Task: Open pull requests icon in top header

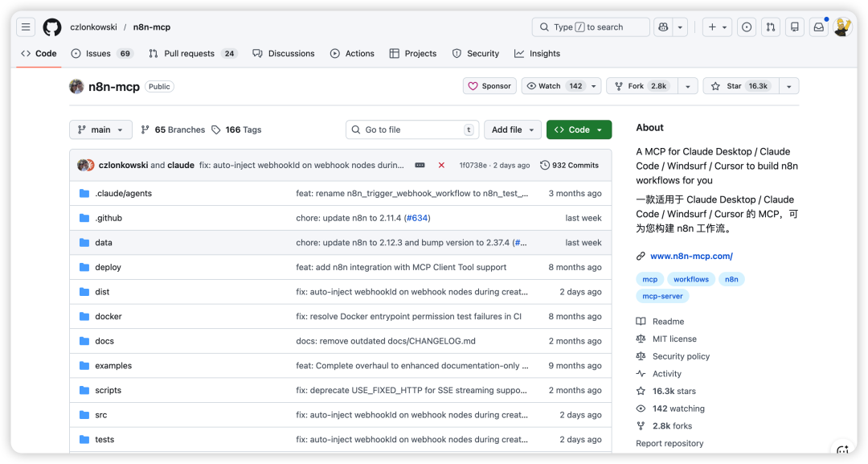Action: point(771,27)
